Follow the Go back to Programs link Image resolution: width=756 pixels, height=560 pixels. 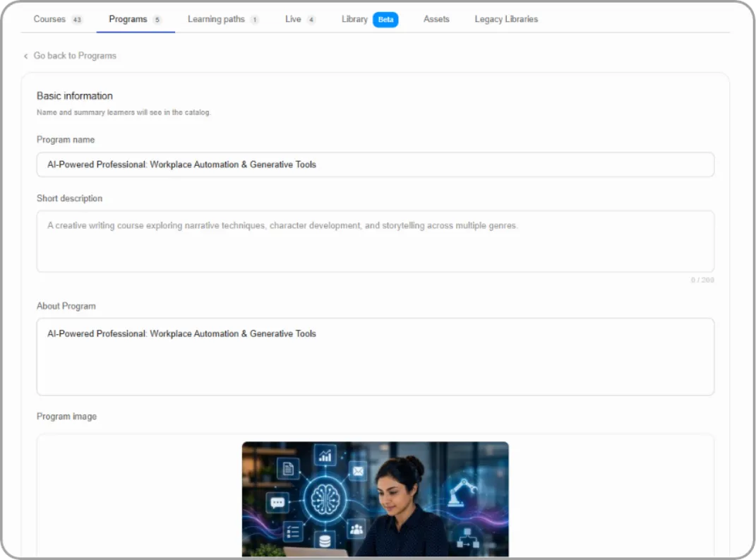pyautogui.click(x=75, y=56)
